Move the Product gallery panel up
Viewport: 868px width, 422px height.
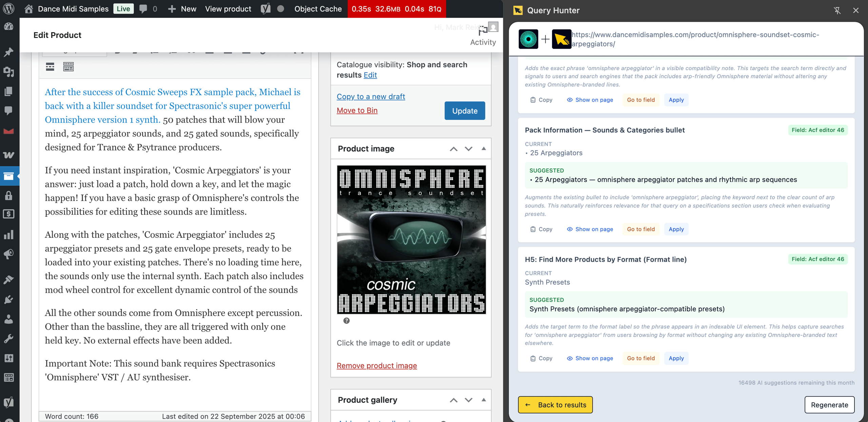point(454,400)
